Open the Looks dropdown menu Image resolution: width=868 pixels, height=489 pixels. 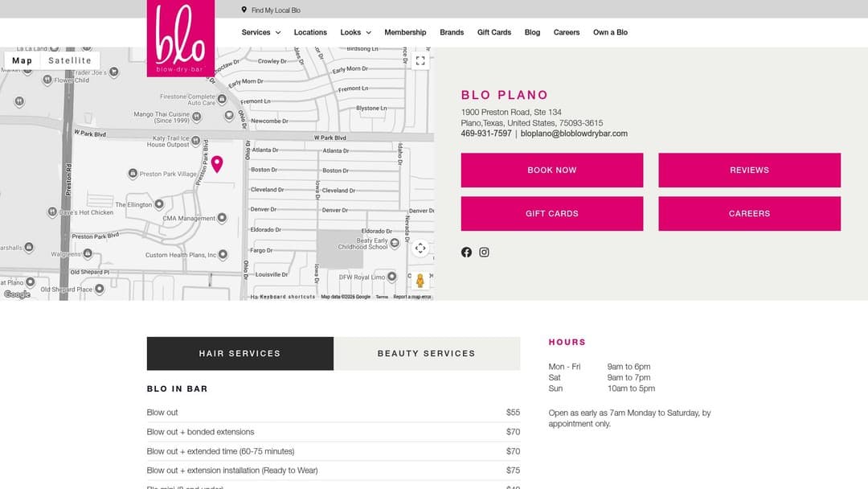(355, 32)
